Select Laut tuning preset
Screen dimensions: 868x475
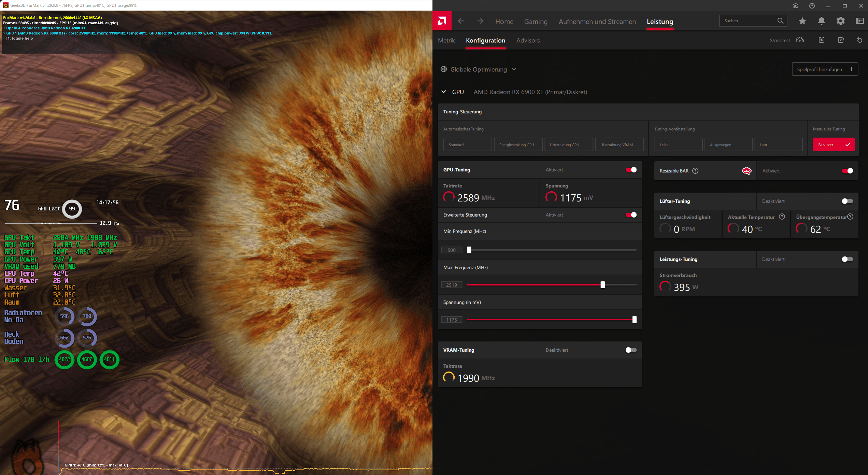[779, 144]
